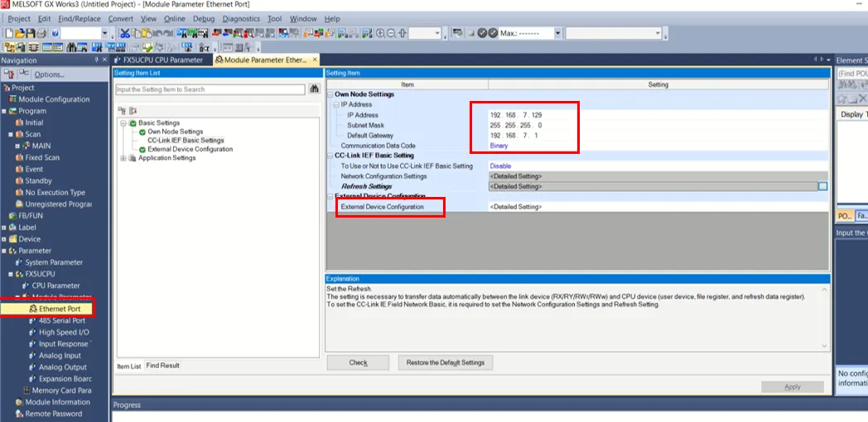Click the Cut scissors icon
Viewport: 868px width, 422px height.
[x=125, y=33]
